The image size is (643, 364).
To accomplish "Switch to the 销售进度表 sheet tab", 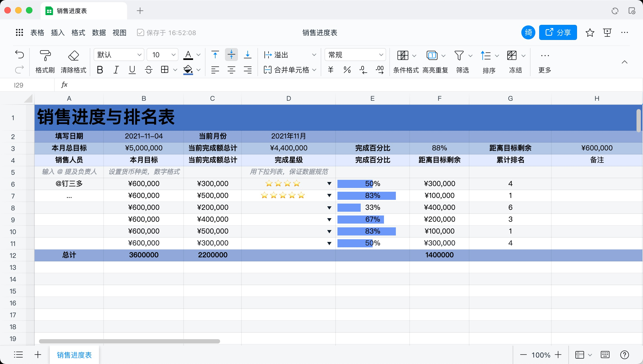I will pos(74,355).
